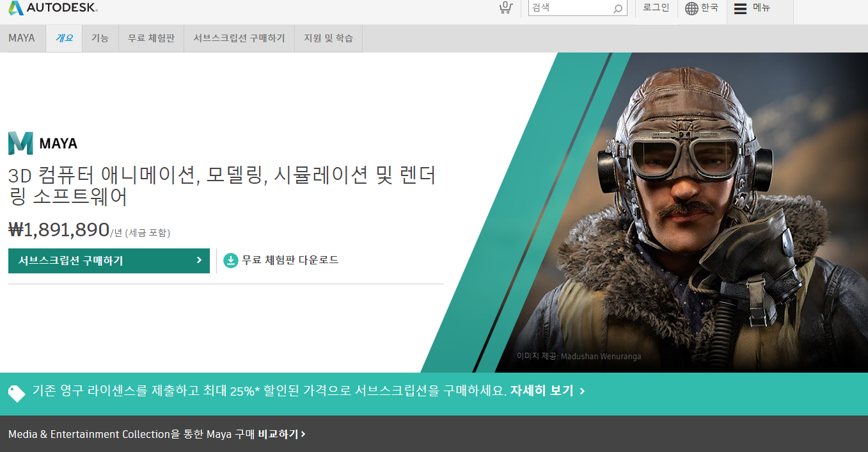Click the download circle icon

coord(230,261)
